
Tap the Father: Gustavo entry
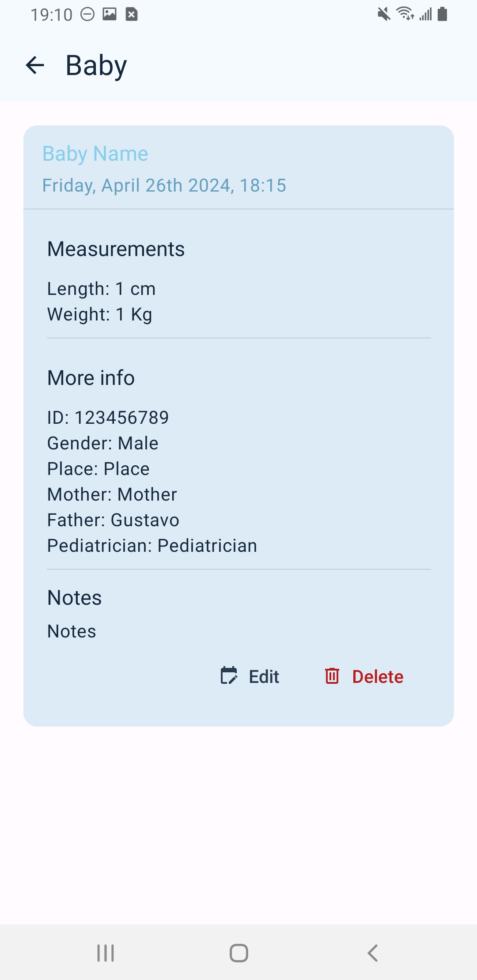tap(113, 520)
